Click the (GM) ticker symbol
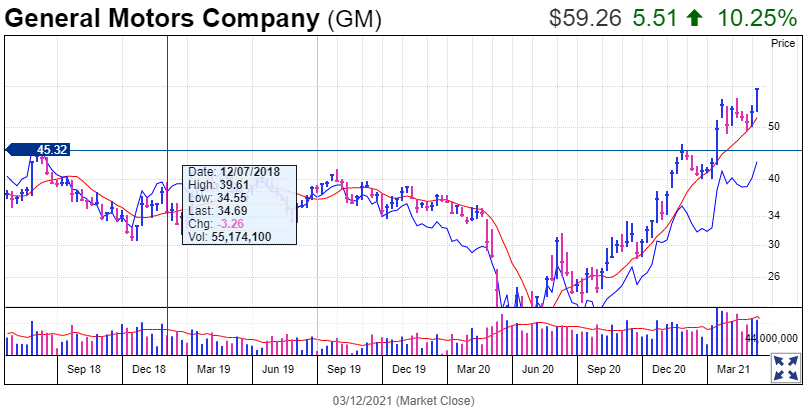The width and height of the screenshot is (809, 411). pos(355,20)
